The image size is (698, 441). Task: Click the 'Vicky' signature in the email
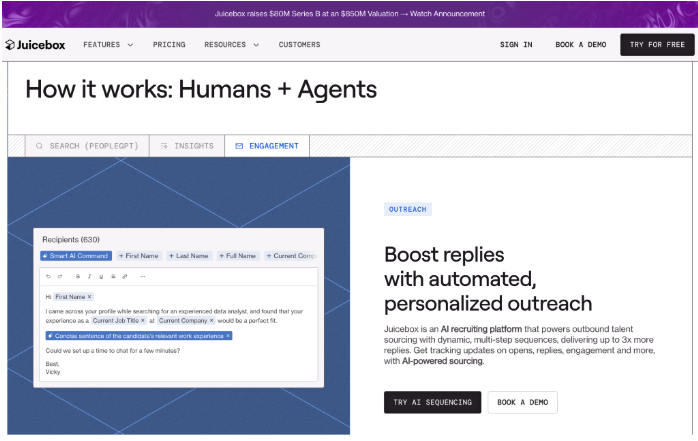(x=53, y=372)
